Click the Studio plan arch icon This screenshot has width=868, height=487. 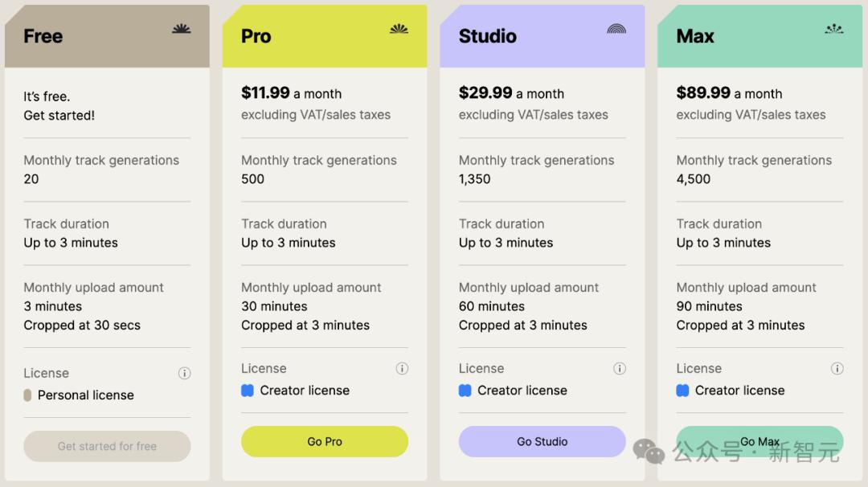click(616, 29)
